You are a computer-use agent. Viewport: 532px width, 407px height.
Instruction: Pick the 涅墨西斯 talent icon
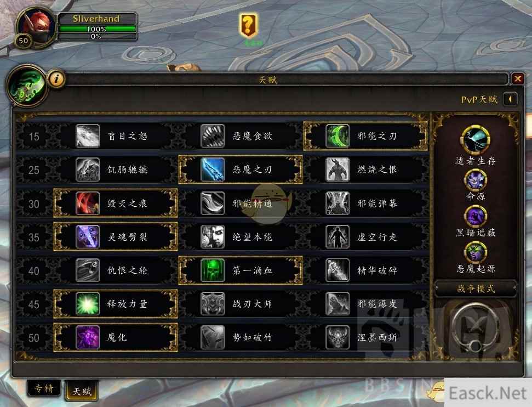337,337
